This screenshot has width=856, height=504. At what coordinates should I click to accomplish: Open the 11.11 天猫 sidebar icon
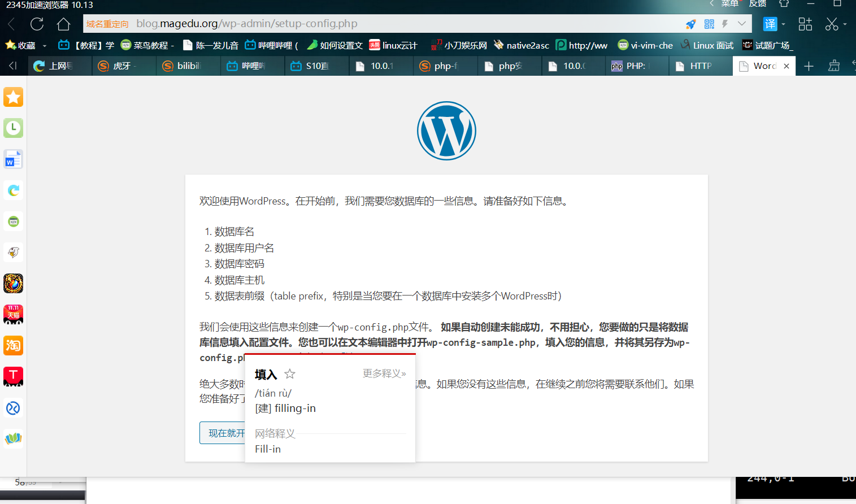[13, 315]
